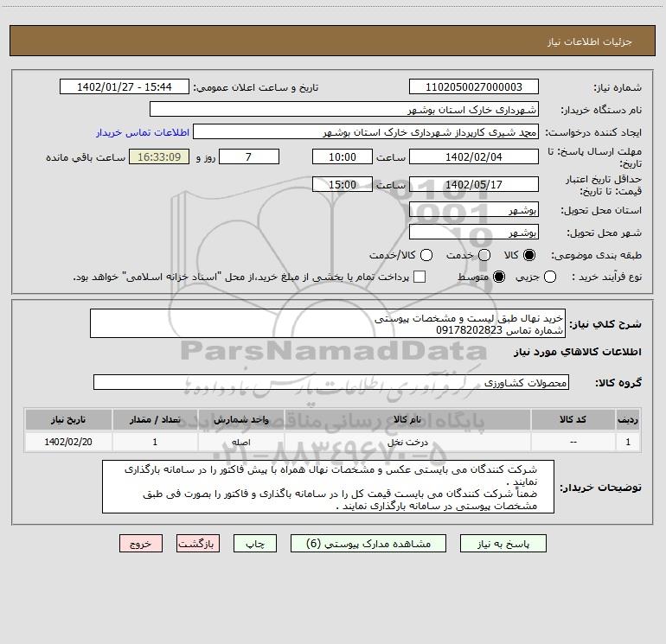Click the کد کالا column header
Screen dimensions: 666x644
tap(573, 420)
